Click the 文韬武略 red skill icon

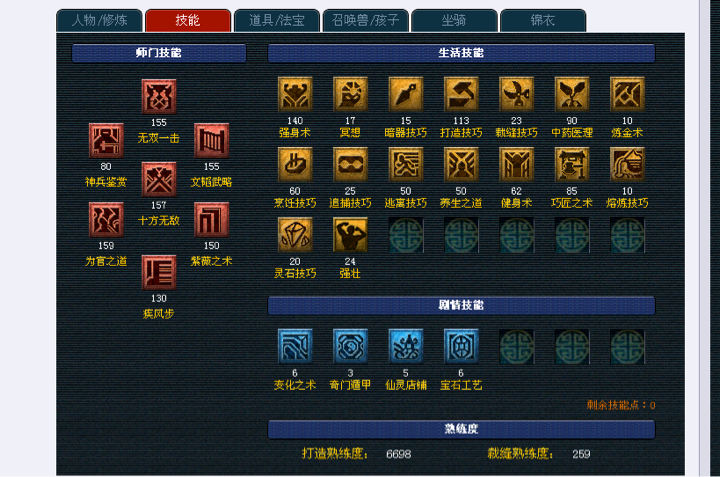(212, 140)
